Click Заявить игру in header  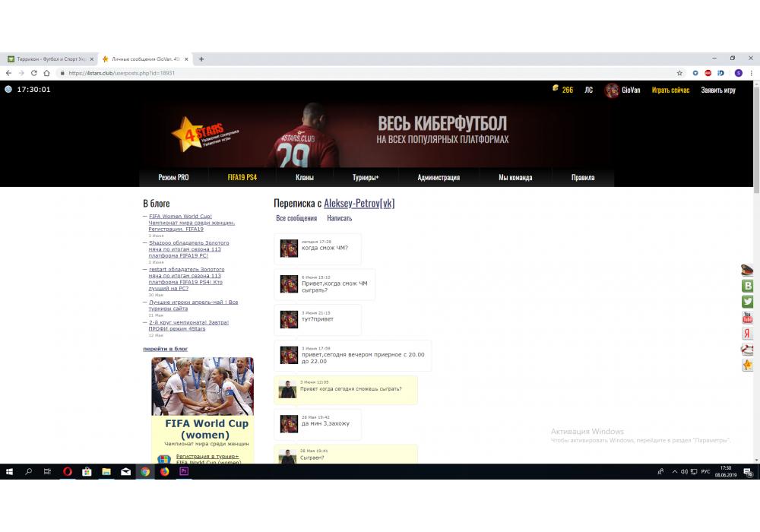[718, 90]
